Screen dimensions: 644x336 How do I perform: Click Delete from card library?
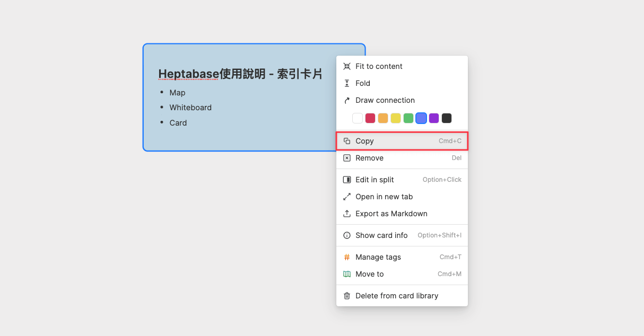click(397, 296)
